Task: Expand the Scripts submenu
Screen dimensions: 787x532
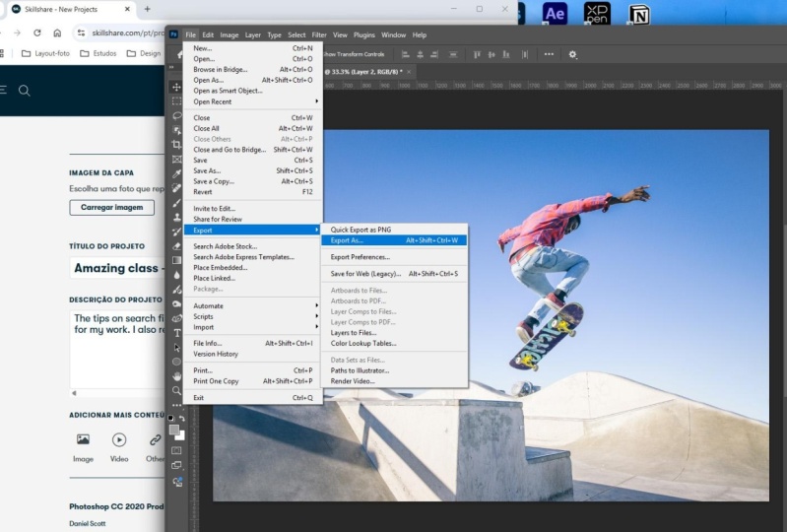Action: click(x=252, y=316)
